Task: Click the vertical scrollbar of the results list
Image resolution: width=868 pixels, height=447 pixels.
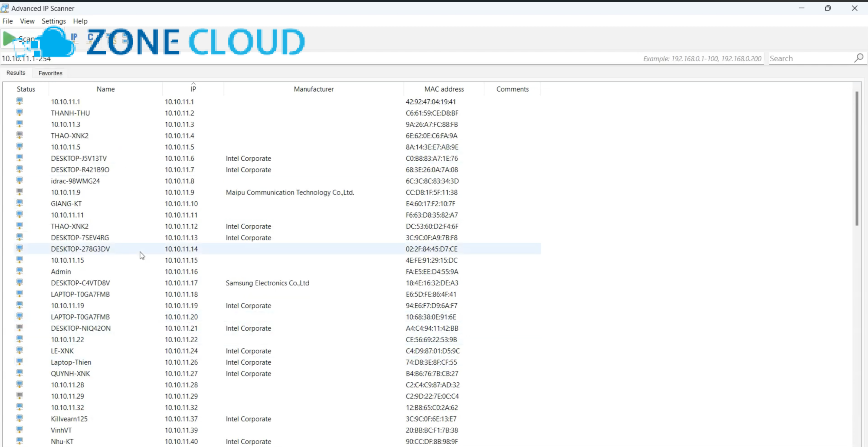Action: (857, 158)
